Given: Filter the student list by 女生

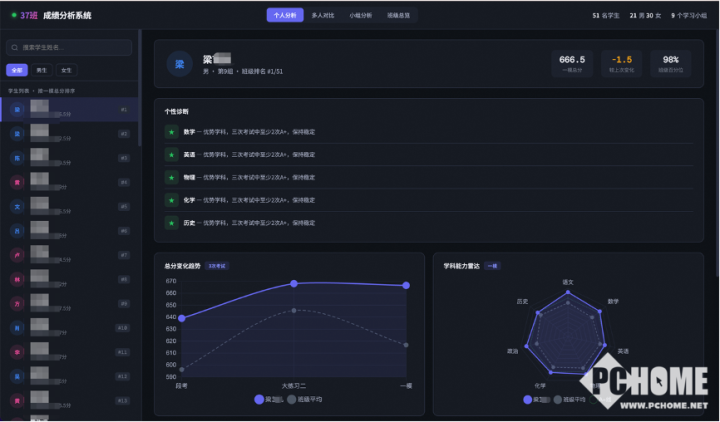Looking at the screenshot, I should pos(66,70).
